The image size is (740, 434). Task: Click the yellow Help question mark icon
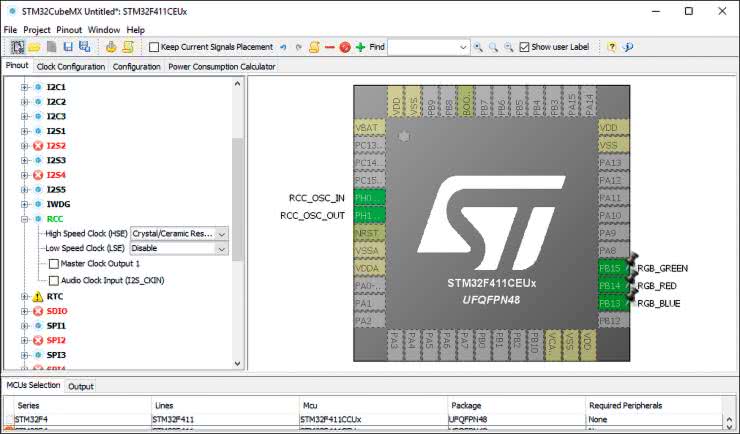611,47
